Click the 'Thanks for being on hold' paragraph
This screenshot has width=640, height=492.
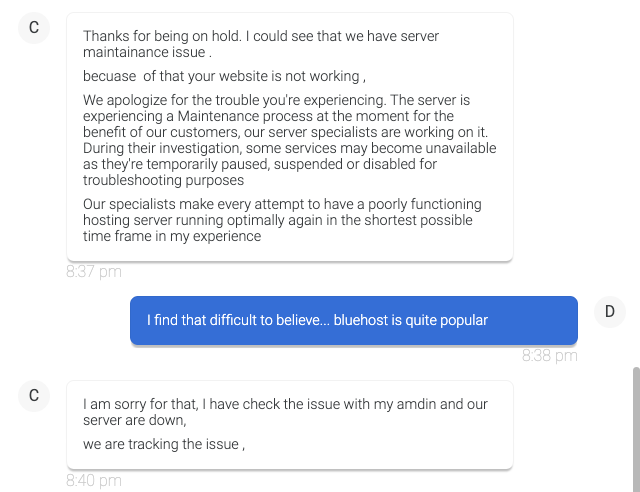260,44
